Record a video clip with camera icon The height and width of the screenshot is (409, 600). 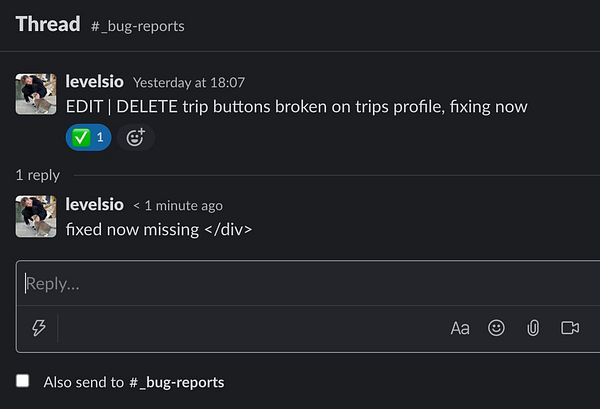[x=570, y=328]
